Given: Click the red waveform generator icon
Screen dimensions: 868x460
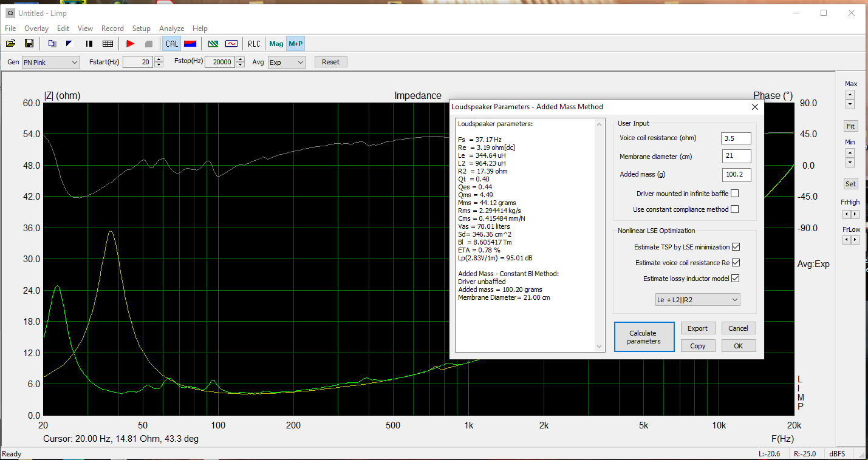Looking at the screenshot, I should click(231, 44).
